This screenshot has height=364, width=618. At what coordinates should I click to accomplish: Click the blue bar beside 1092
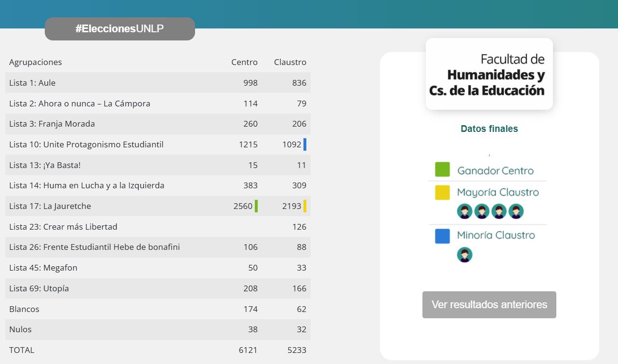[x=305, y=144]
